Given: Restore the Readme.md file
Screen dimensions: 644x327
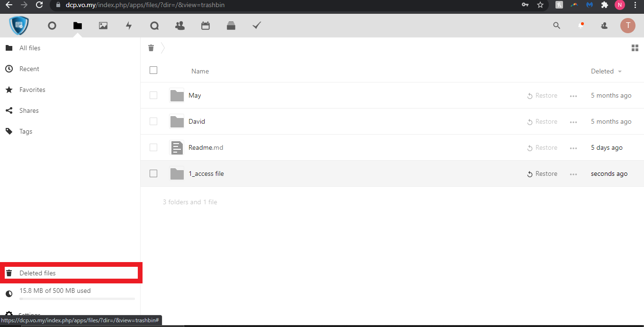Looking at the screenshot, I should [x=542, y=148].
